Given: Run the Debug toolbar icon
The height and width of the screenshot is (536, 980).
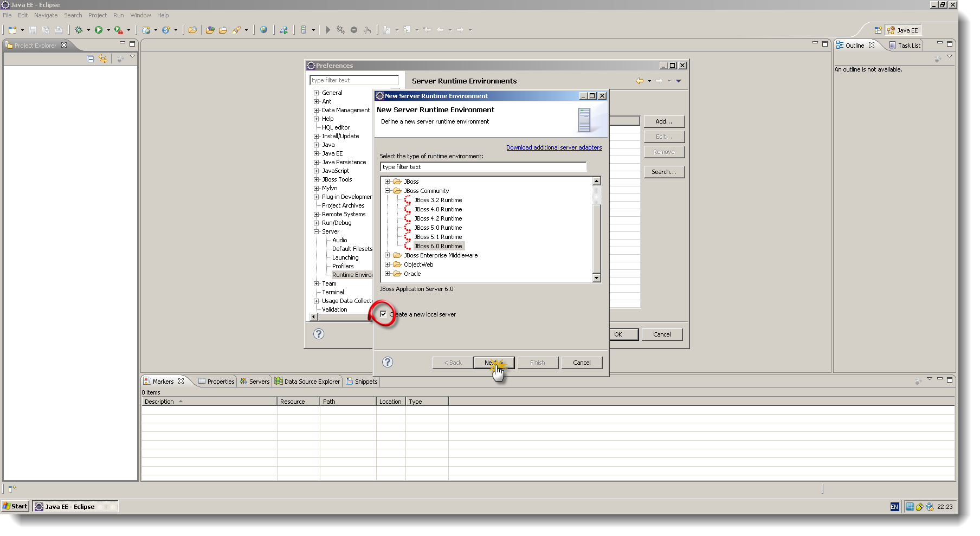Looking at the screenshot, I should (79, 30).
